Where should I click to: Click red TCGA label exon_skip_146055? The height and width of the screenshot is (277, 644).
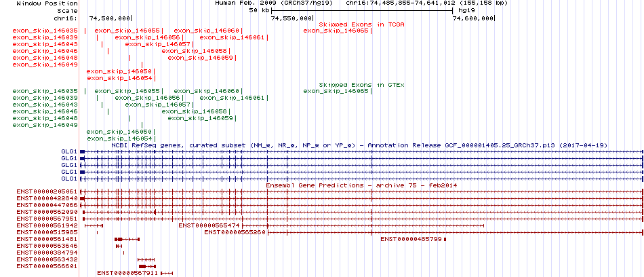tap(127, 31)
